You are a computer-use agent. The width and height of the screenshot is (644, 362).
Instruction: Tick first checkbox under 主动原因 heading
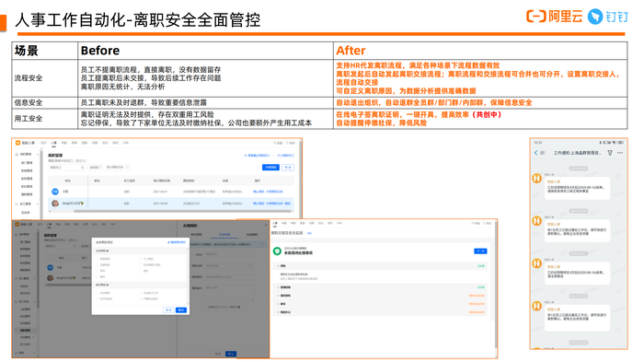98,259
